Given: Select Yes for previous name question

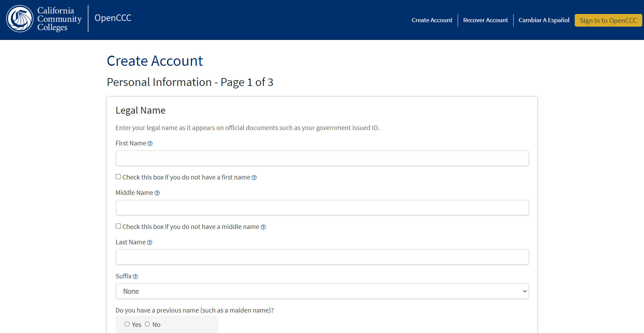Looking at the screenshot, I should point(127,324).
